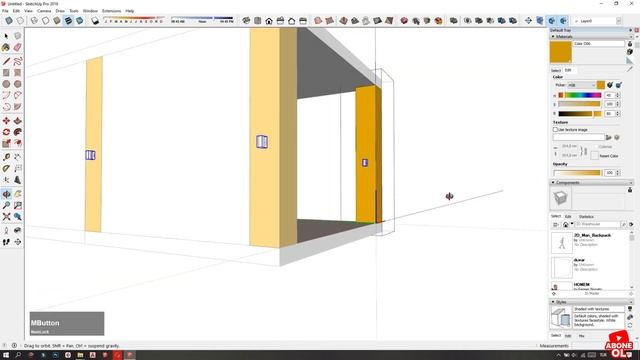Image resolution: width=640 pixels, height=360 pixels.
Task: Pick the Offset tool
Action: coord(18,143)
